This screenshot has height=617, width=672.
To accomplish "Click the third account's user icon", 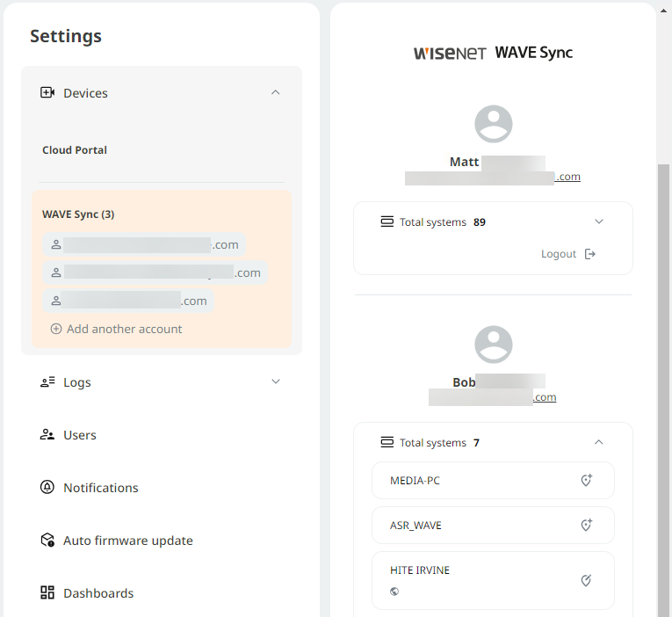I will [x=56, y=301].
